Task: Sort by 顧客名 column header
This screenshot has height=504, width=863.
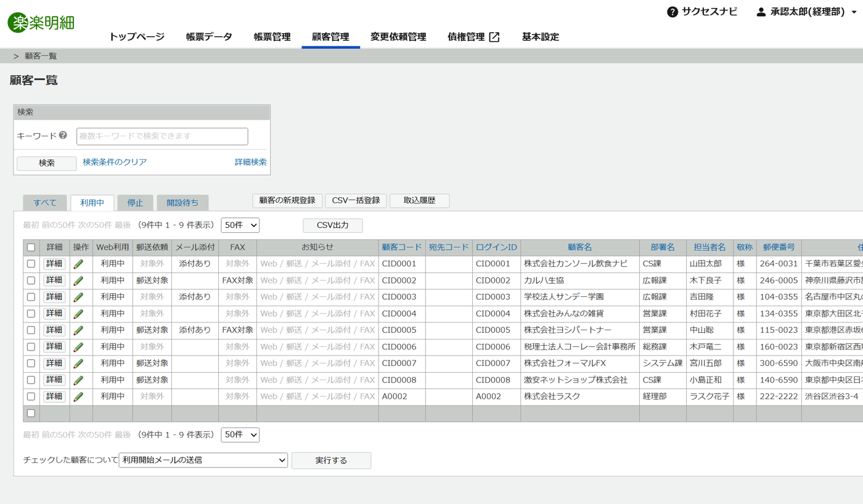Action: point(580,247)
